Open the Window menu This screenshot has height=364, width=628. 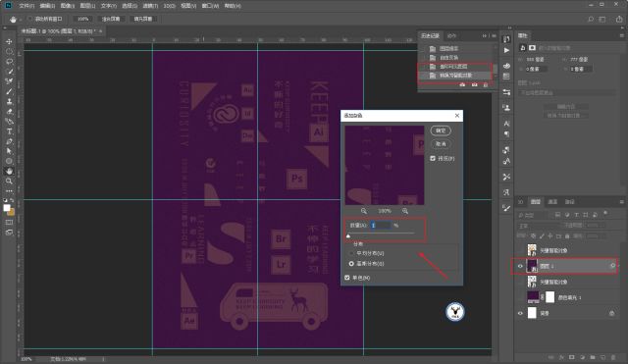click(210, 6)
